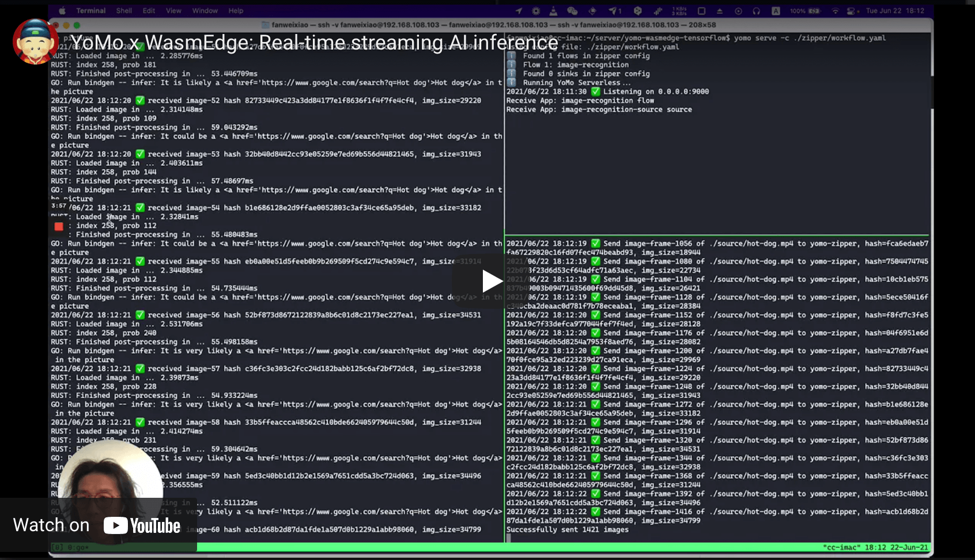This screenshot has height=560, width=975.
Task: Click the VLC cone menu bar icon
Action: point(553,10)
